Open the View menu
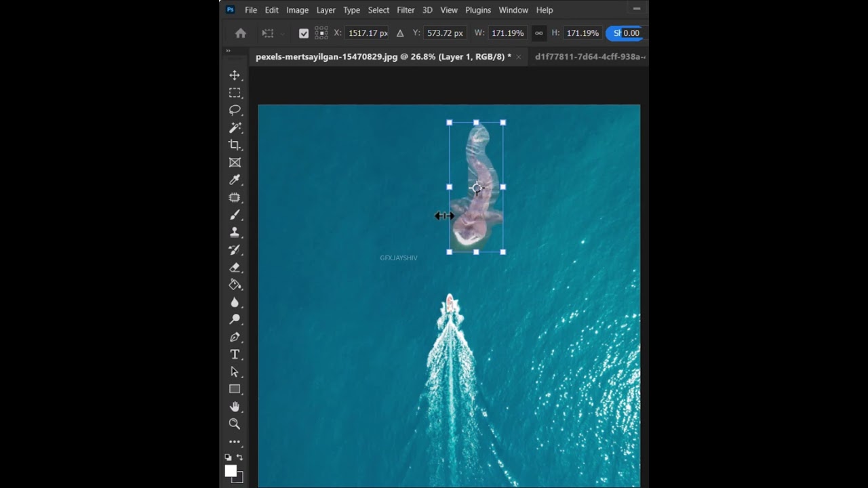The height and width of the screenshot is (488, 868). coord(449,10)
